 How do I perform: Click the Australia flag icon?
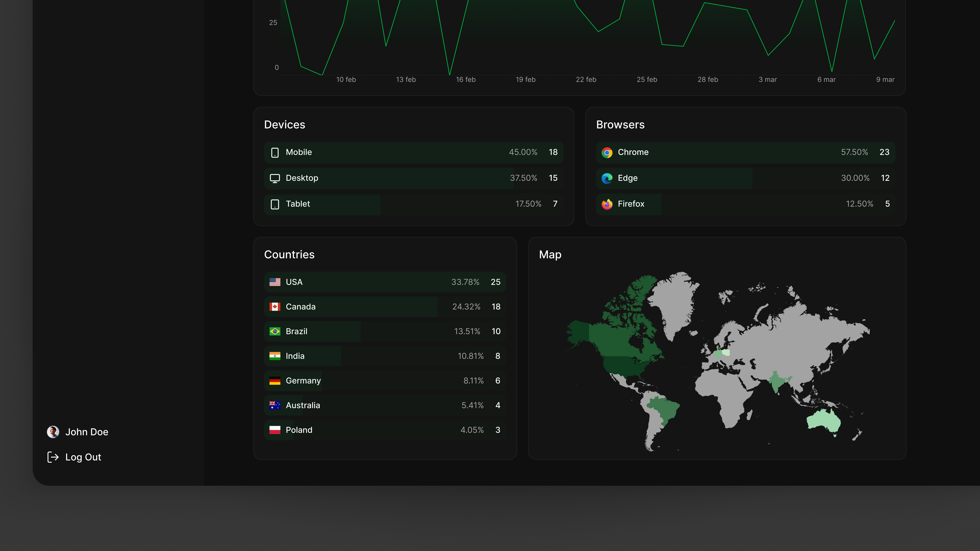tap(275, 405)
